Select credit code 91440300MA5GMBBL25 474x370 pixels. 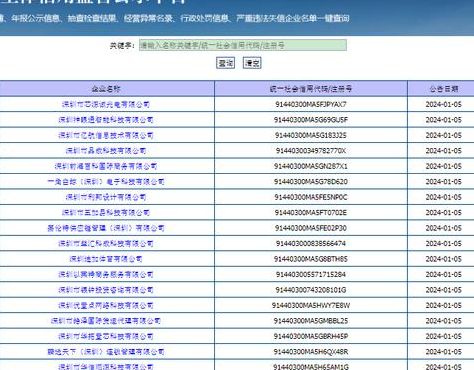[x=311, y=321]
